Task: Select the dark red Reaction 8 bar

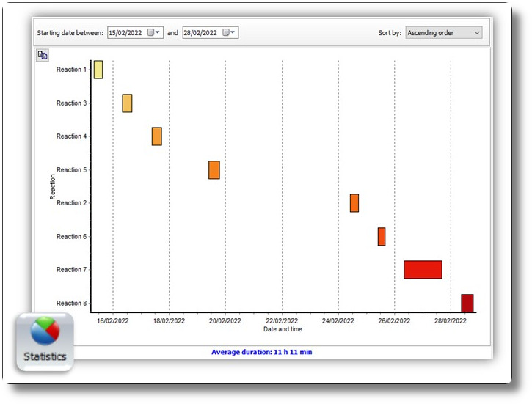Action: point(467,303)
